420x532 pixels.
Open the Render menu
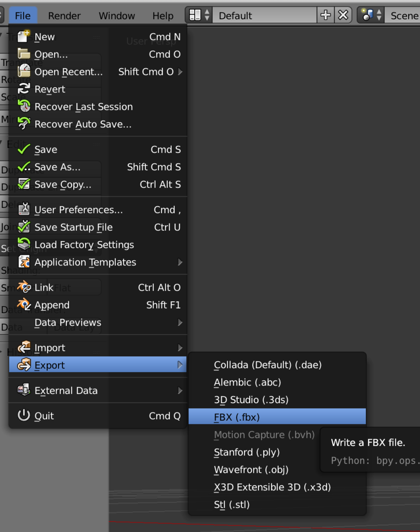coord(64,16)
